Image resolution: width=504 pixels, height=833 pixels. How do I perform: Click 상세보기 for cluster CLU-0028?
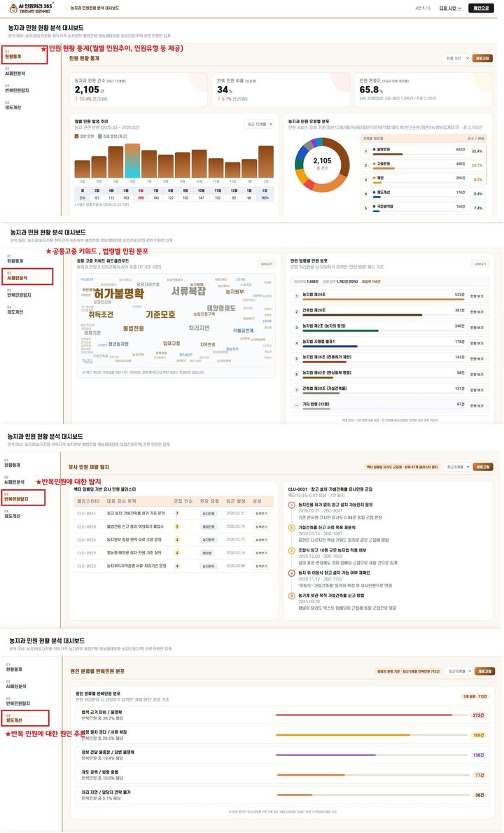click(260, 526)
